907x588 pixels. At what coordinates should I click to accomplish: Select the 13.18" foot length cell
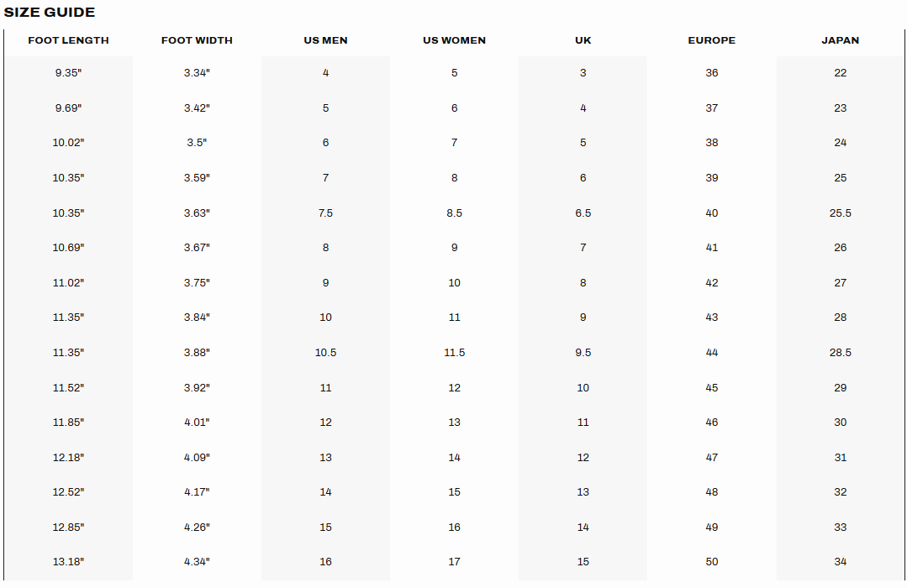point(68,562)
